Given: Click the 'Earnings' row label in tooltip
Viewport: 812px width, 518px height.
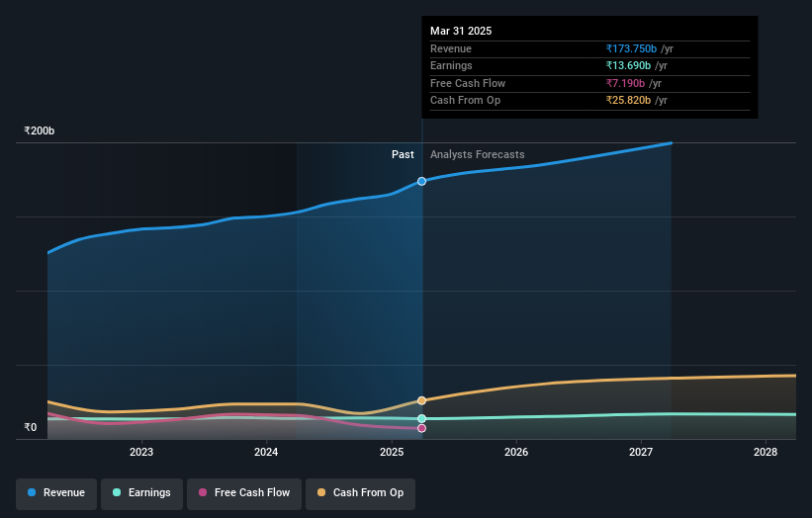Looking at the screenshot, I should pos(451,65).
